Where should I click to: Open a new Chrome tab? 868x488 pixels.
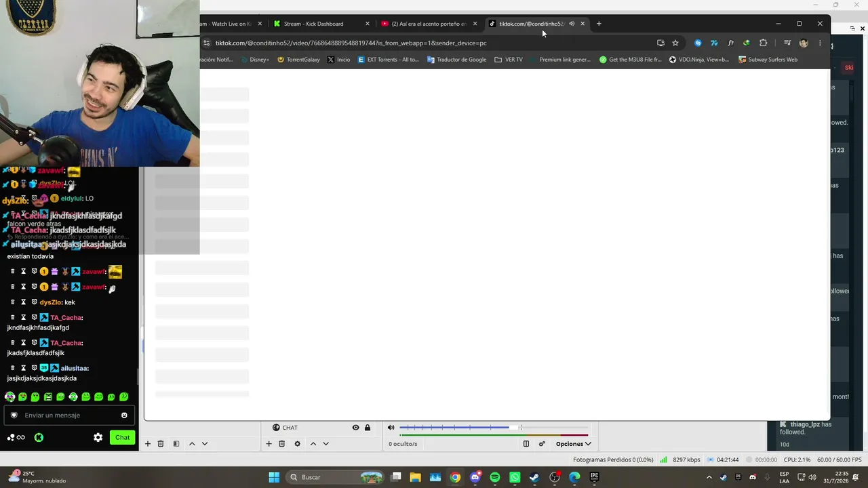(x=599, y=24)
